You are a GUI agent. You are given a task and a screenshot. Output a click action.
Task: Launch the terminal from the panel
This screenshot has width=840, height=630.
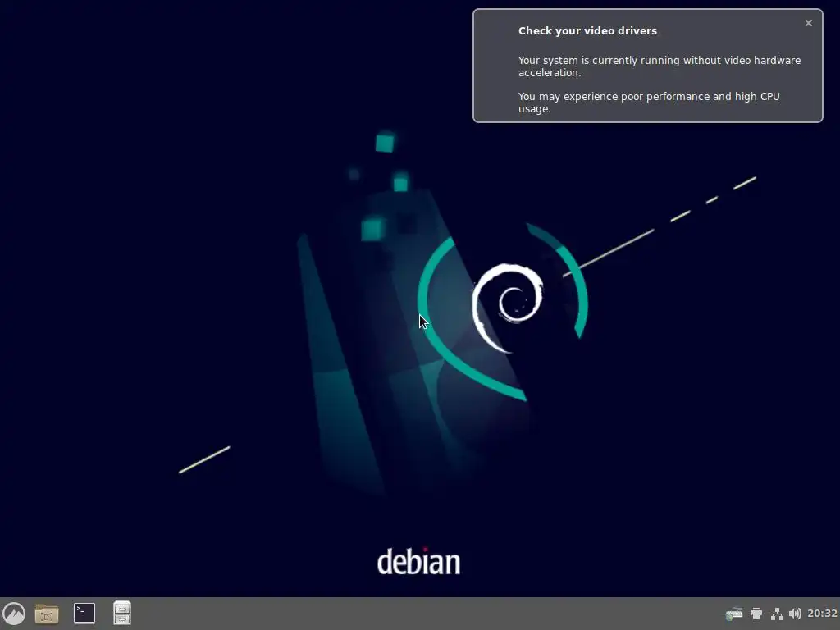point(84,614)
